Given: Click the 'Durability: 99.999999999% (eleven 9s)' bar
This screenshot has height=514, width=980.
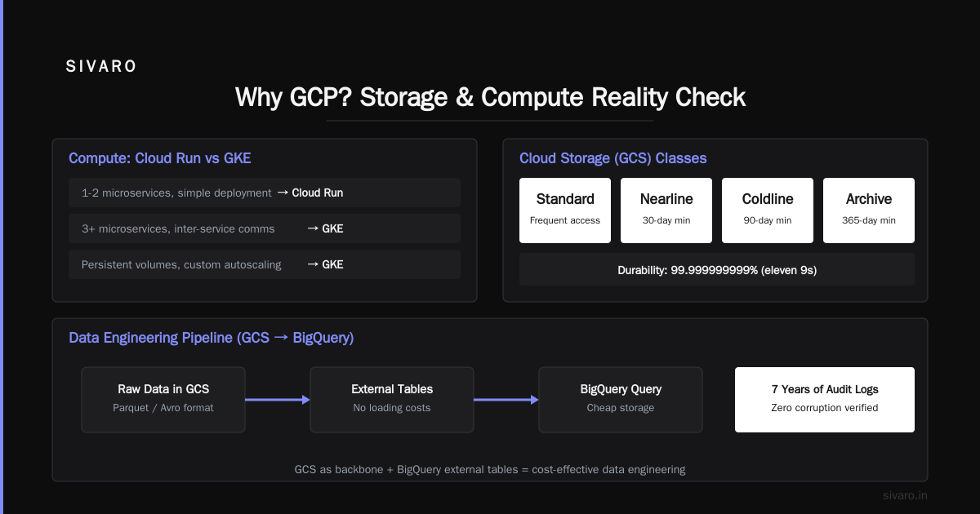Looking at the screenshot, I should click(717, 269).
